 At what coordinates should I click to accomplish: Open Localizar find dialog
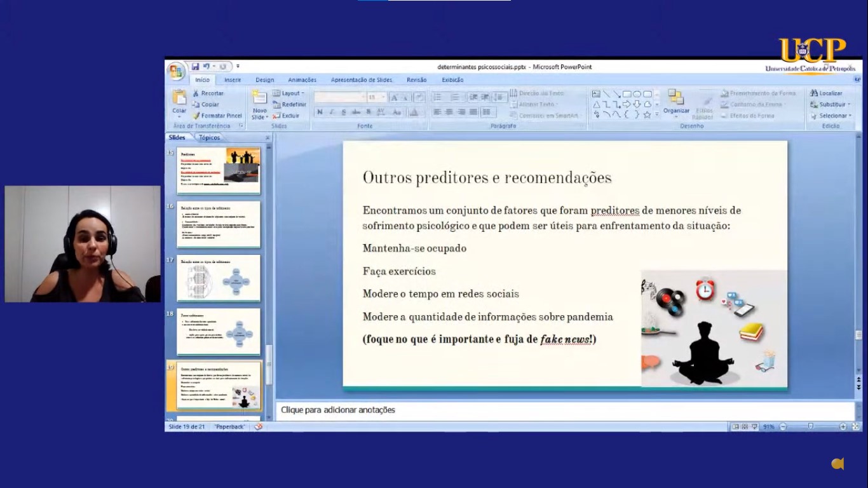[x=826, y=93]
